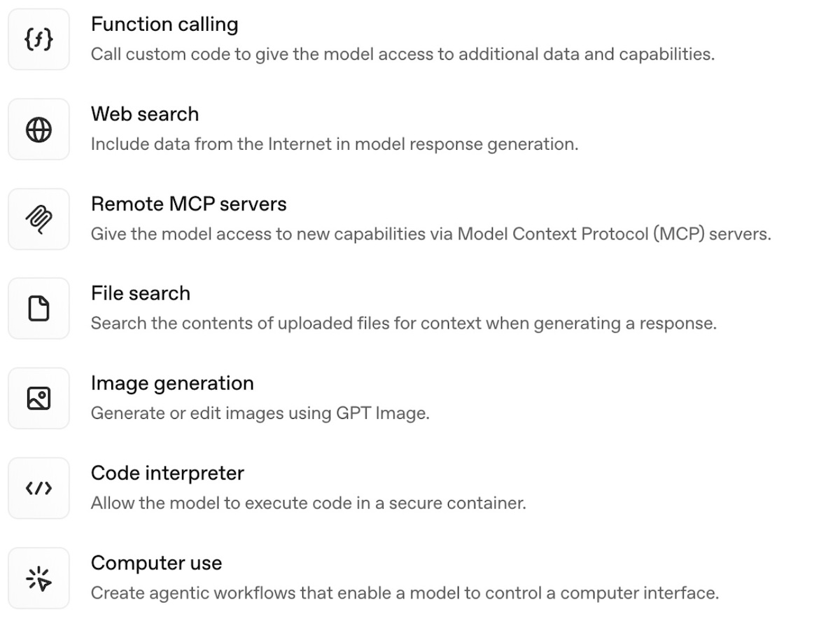Screen dimensions: 840x619
Task: Select the Remote MCP servers title
Action: [189, 204]
